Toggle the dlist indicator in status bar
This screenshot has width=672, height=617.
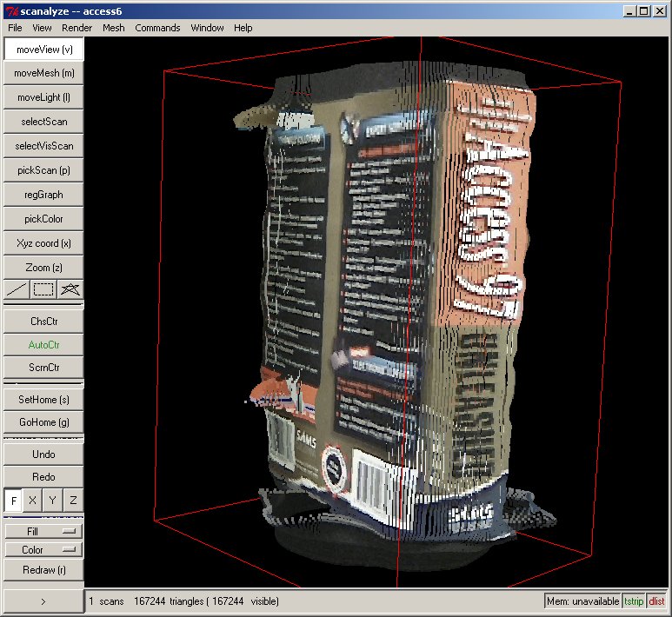coord(656,600)
